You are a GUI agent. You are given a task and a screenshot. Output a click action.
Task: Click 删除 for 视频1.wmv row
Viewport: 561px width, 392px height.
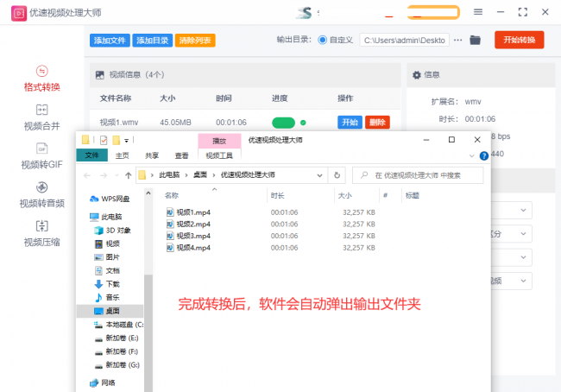[377, 123]
